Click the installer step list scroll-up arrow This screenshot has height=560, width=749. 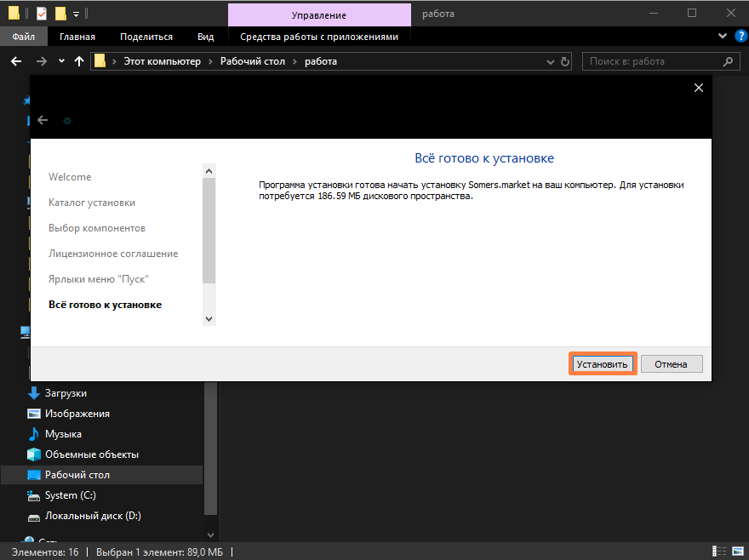point(209,171)
